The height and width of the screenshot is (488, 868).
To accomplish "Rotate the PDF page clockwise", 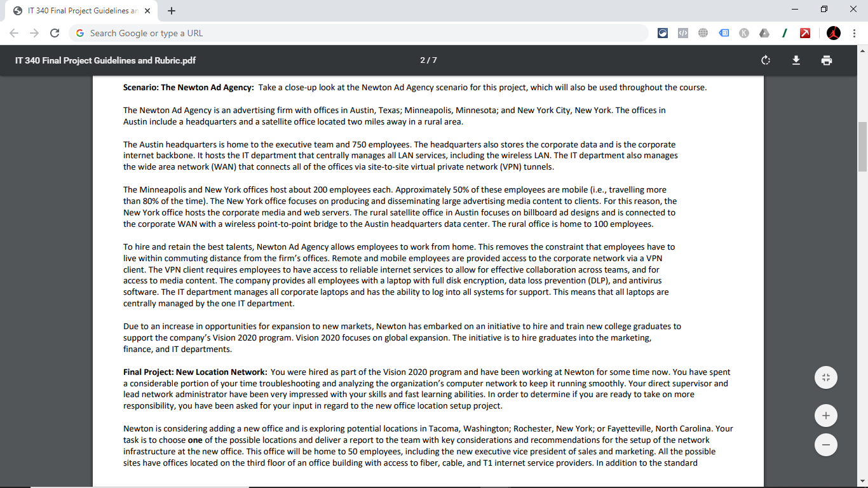I will 765,60.
